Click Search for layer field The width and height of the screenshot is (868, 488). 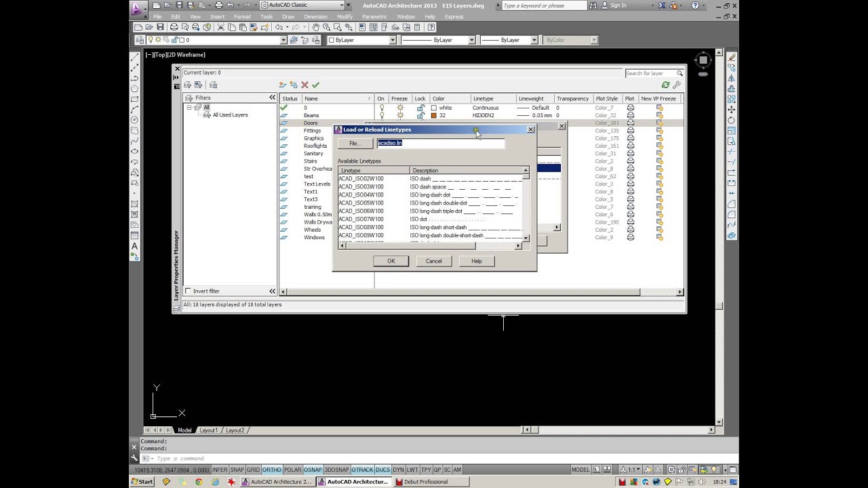point(654,73)
